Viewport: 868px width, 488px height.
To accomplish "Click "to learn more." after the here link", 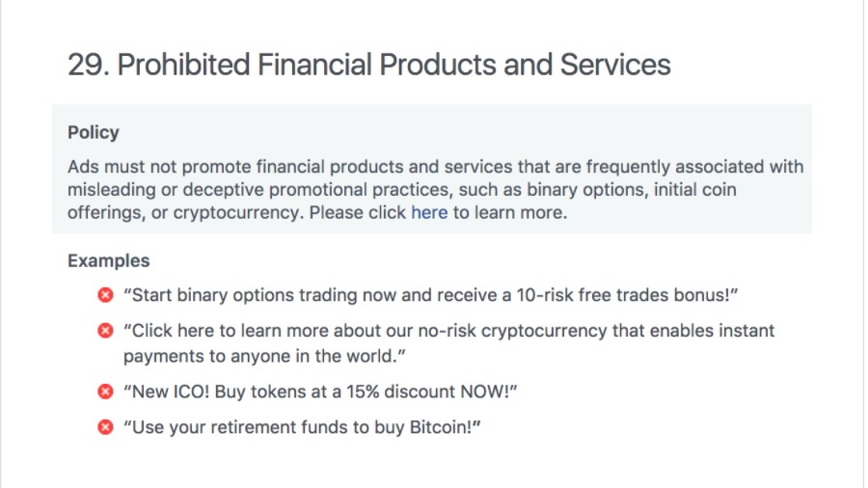I will point(510,212).
